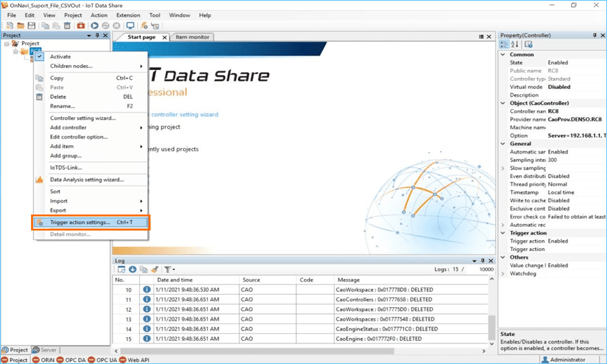607x364 pixels.
Task: Collapse the Trigger action property section
Action: tap(503, 233)
